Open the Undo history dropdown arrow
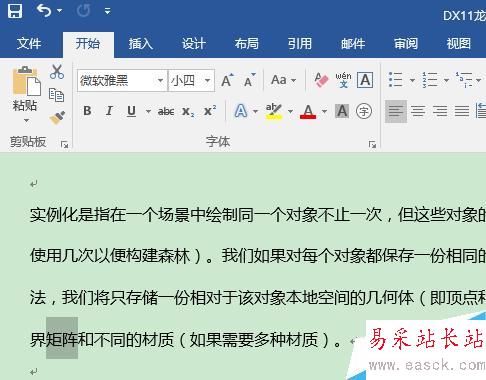This screenshot has width=486, height=380. coord(59,11)
